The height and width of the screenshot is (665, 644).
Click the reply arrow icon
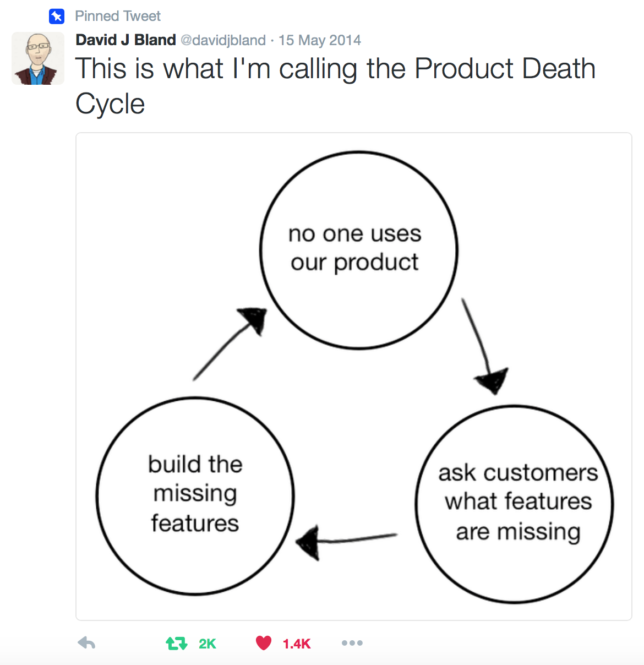tap(87, 643)
